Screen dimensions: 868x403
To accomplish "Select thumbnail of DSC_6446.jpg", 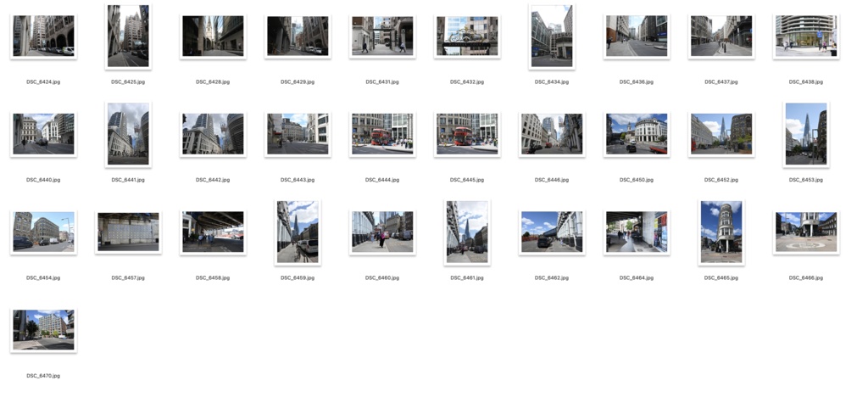I will (551, 134).
